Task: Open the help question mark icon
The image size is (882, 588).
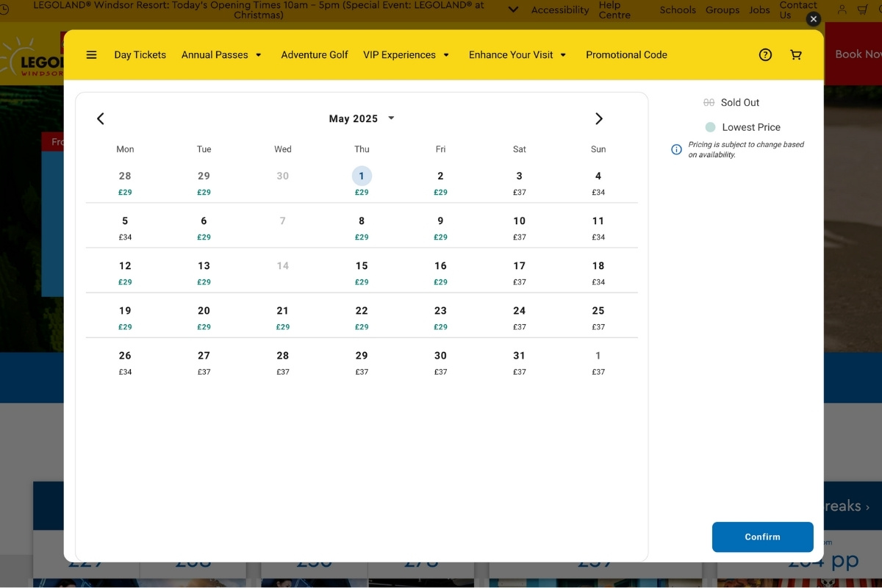Action: click(x=765, y=54)
